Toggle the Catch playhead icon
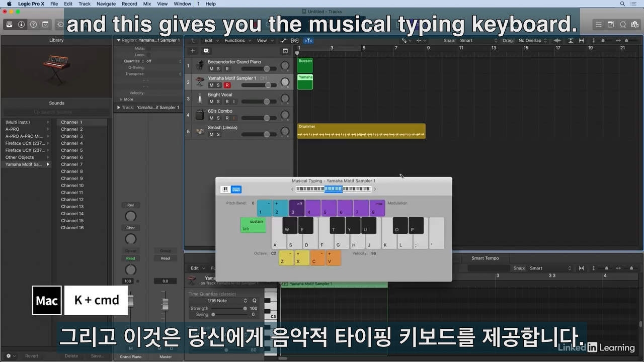Image resolution: width=644 pixels, height=362 pixels. coord(308,40)
